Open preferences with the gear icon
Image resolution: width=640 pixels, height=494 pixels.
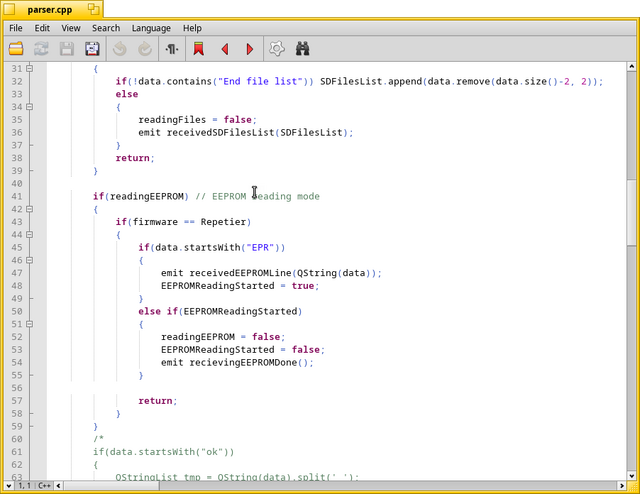point(277,49)
